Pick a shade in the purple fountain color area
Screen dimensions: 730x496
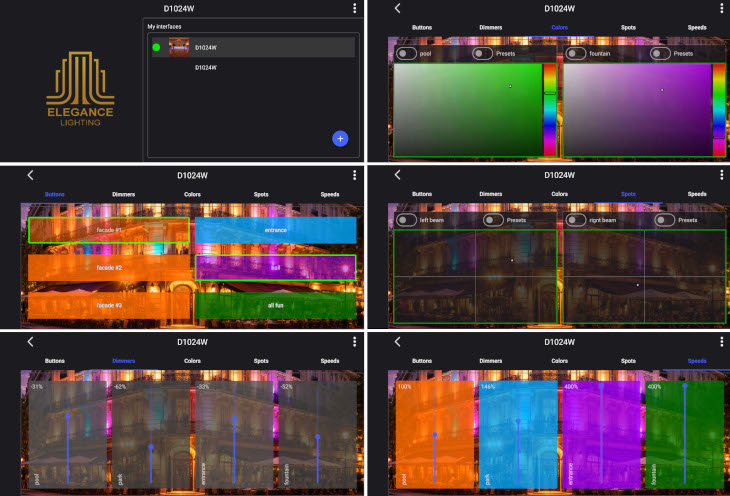click(636, 110)
